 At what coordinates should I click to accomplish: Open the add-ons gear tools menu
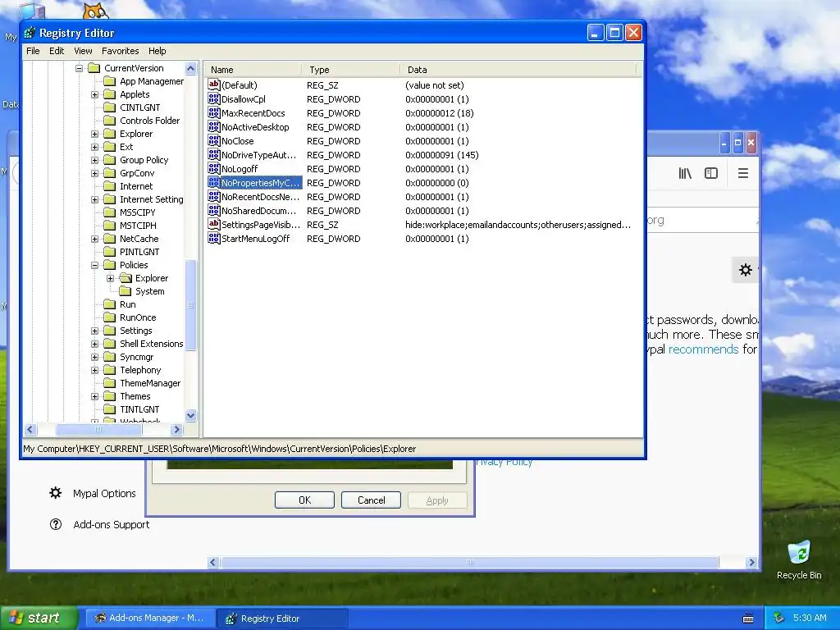click(745, 270)
